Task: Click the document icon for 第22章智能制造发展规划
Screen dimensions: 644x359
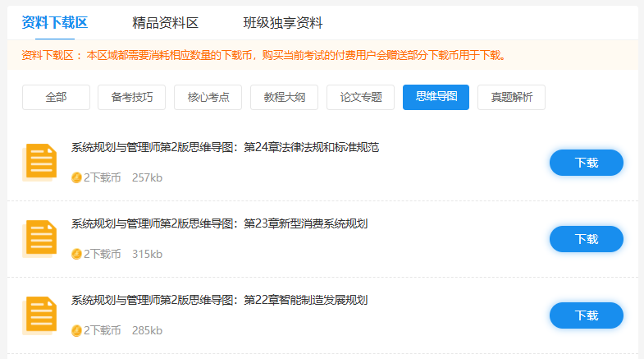Action: (x=39, y=315)
